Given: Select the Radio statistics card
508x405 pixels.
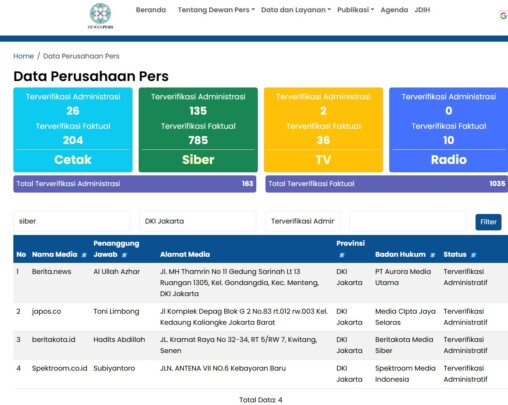Looking at the screenshot, I should pos(449,130).
